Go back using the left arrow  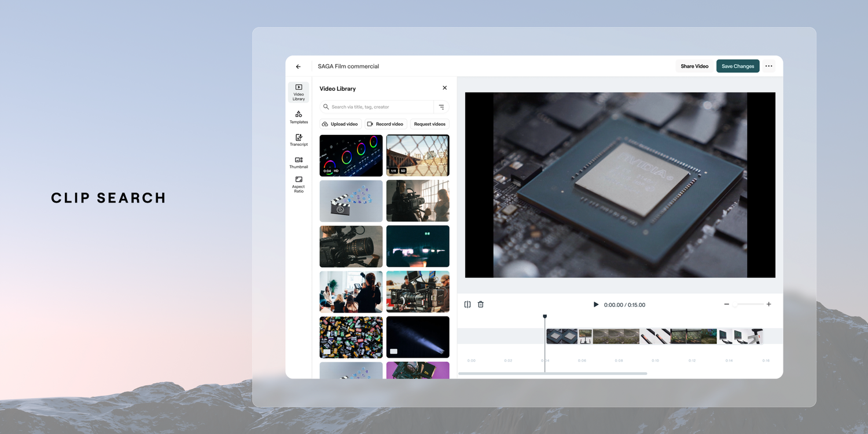298,67
